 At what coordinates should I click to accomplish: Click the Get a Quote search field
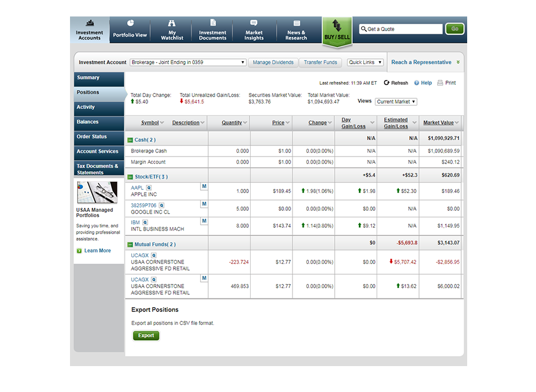(x=401, y=29)
